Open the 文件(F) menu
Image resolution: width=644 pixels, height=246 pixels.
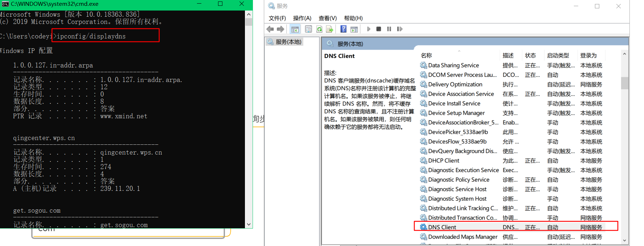(x=277, y=18)
